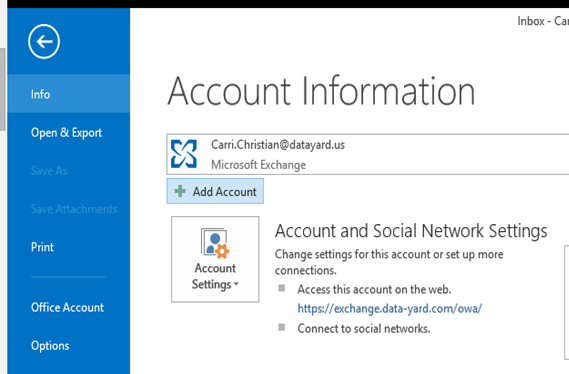Click the Account Settings person-gear icon

click(215, 243)
